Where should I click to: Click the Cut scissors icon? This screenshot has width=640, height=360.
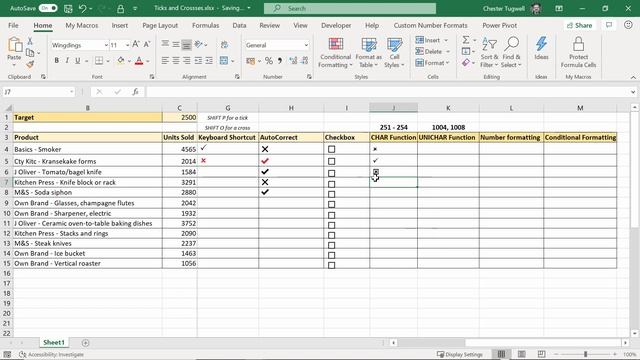pos(30,41)
